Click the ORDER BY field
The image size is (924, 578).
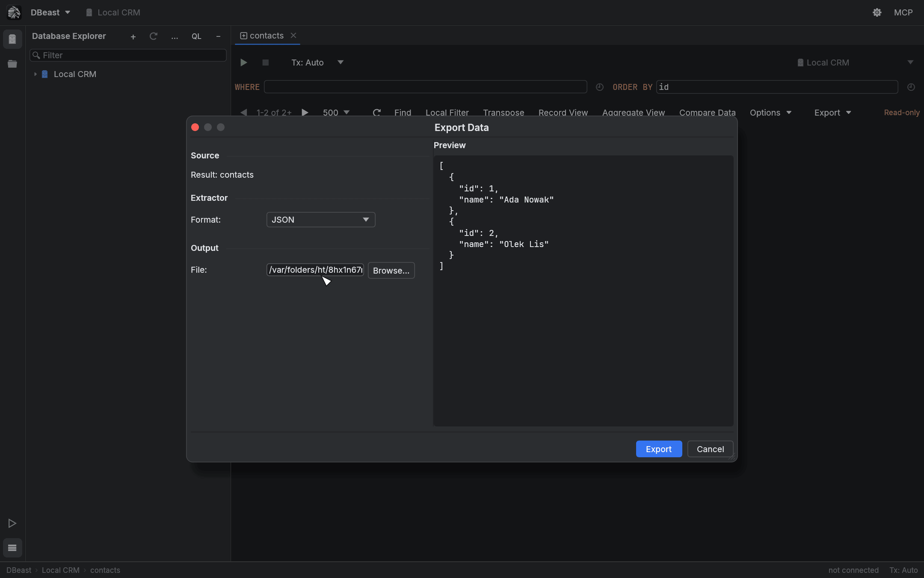777,87
